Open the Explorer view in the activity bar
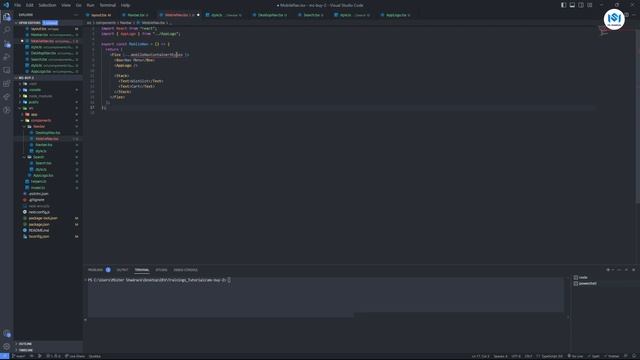 [x=7, y=17]
